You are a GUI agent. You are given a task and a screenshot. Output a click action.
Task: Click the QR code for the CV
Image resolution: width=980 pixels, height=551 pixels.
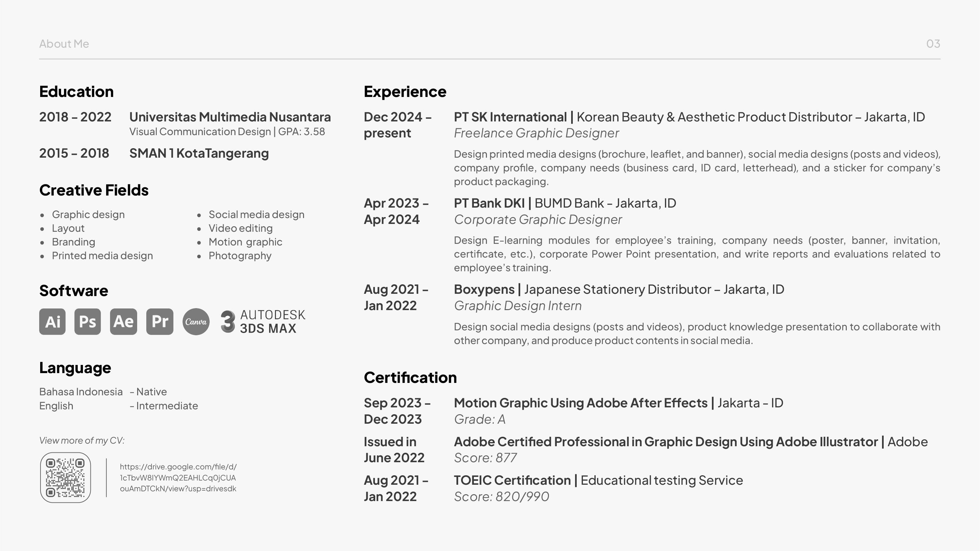65,478
